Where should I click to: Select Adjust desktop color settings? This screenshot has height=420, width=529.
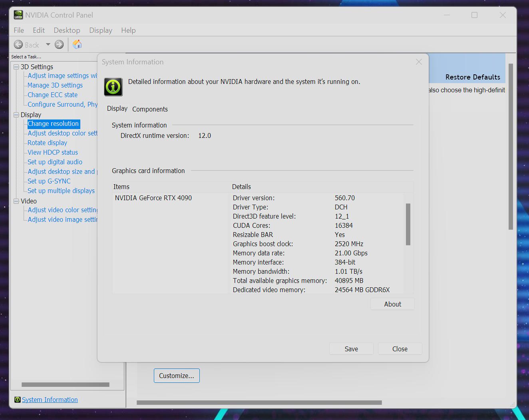point(62,133)
